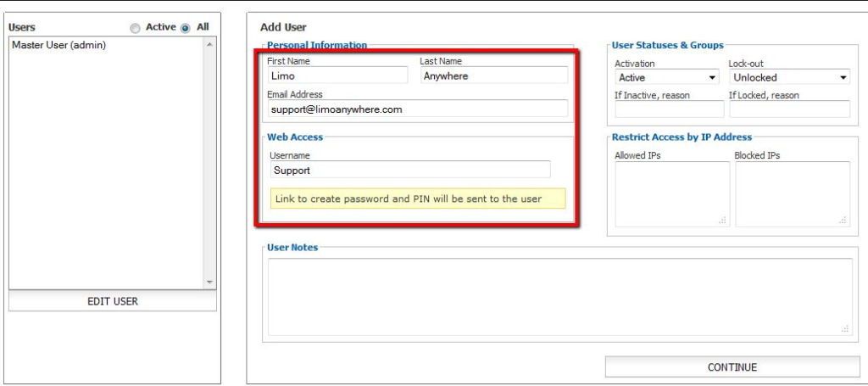Viewport: 868px width, 386px height.
Task: Click the User Notes text area
Action: pyautogui.click(x=559, y=297)
